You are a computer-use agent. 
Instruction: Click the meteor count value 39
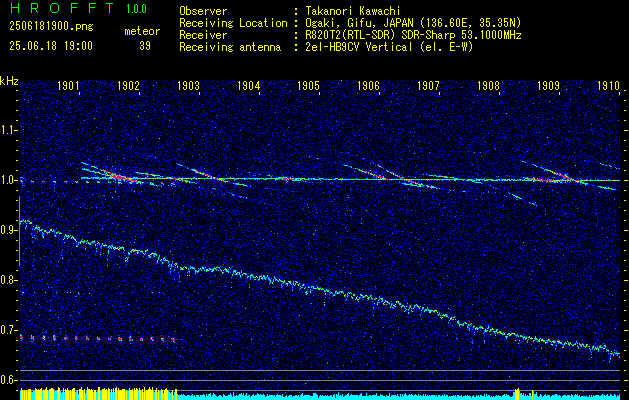[x=145, y=46]
